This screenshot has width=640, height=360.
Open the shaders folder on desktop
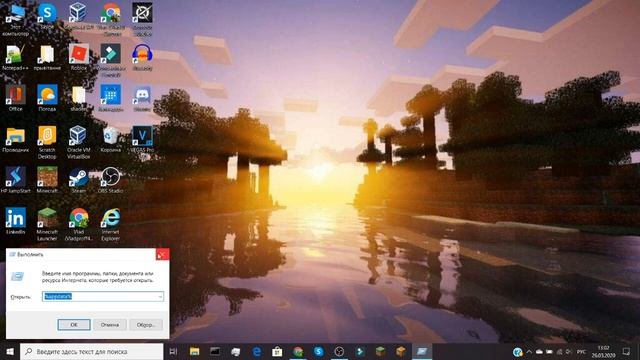coord(78,98)
